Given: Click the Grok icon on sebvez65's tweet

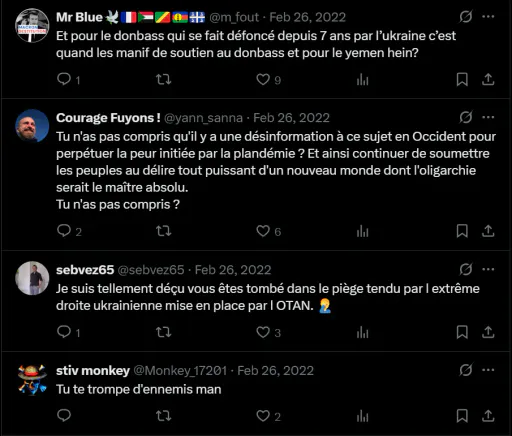Looking at the screenshot, I should click(x=466, y=269).
